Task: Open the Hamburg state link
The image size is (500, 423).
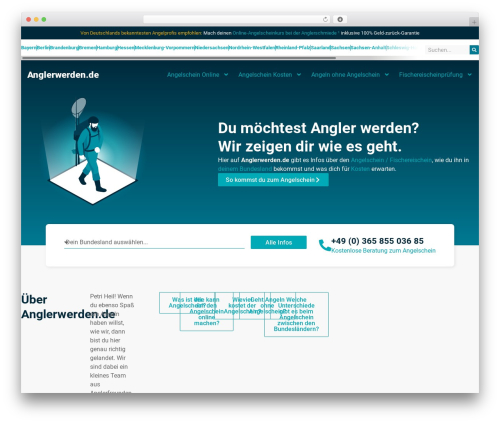Action: pyautogui.click(x=107, y=48)
